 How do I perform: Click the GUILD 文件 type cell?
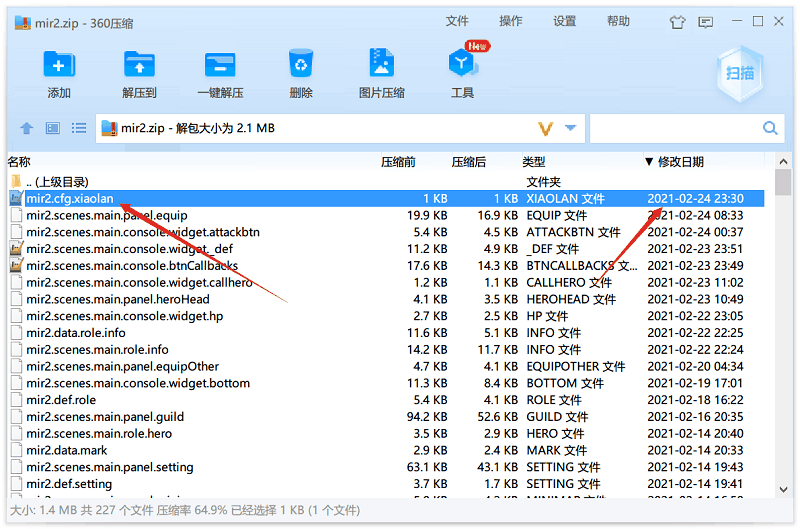[557, 417]
